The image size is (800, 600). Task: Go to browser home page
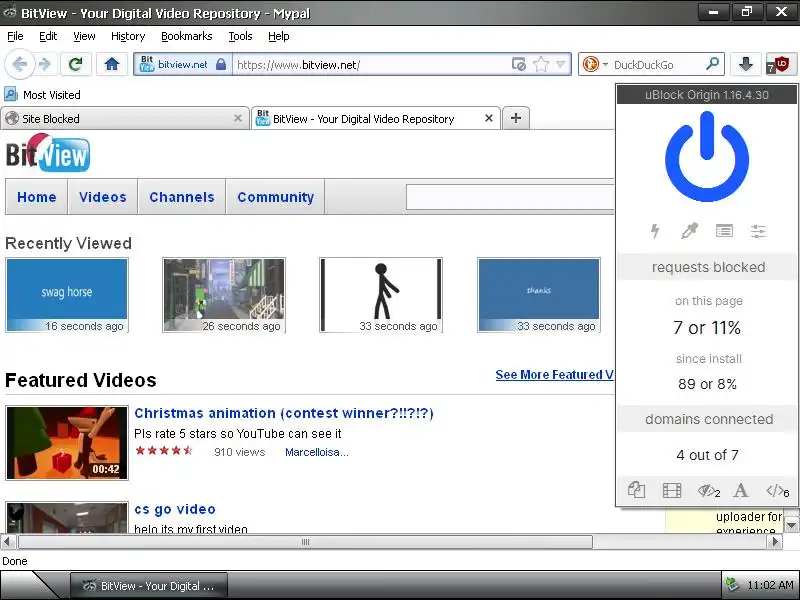(112, 64)
